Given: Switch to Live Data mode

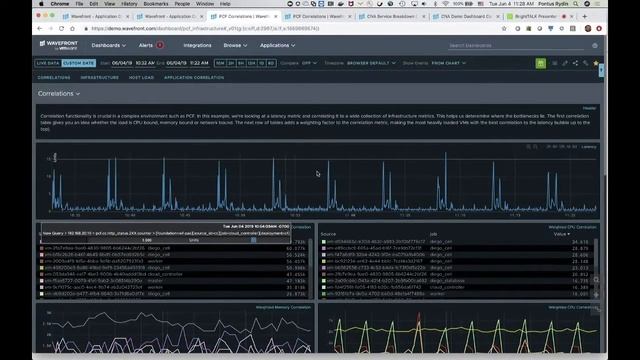Looking at the screenshot, I should tap(48, 63).
